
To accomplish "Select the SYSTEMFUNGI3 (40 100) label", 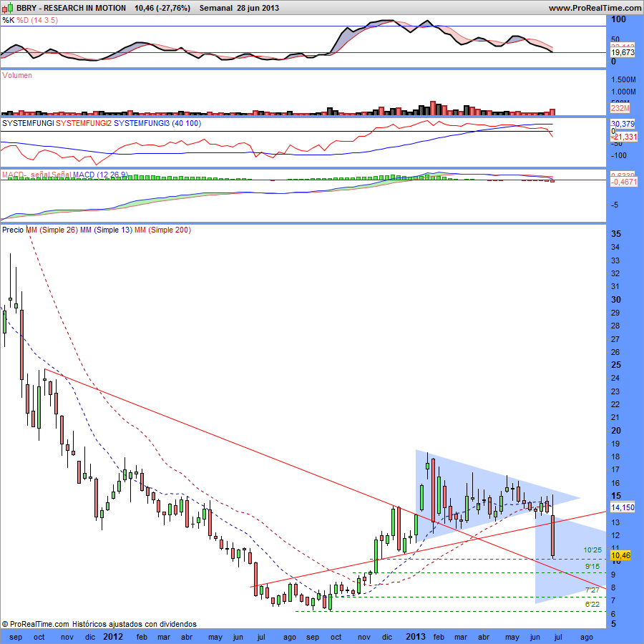I will tap(157, 123).
